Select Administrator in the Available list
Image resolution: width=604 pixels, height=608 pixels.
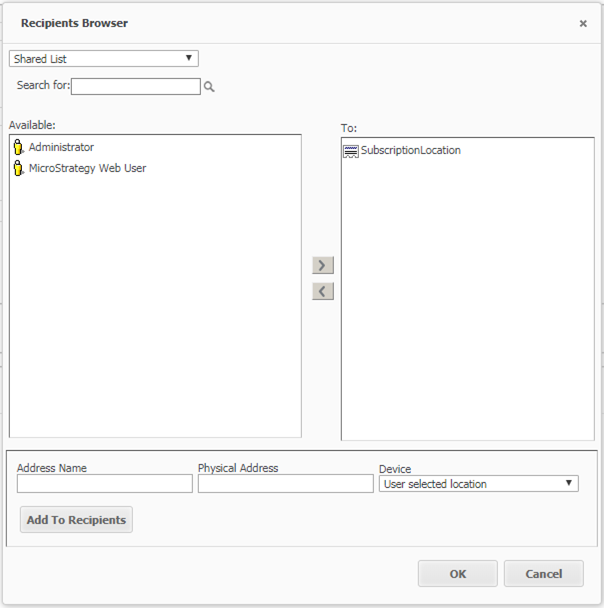(x=61, y=147)
